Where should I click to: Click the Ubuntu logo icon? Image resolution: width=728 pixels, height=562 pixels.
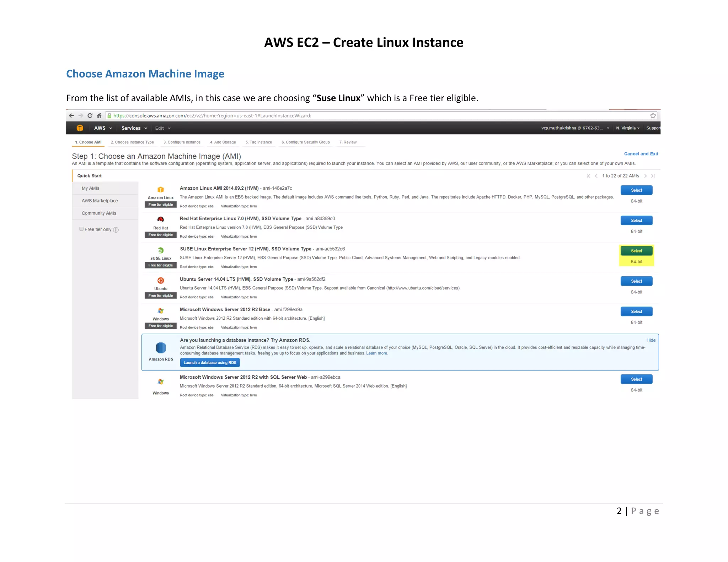pos(161,280)
